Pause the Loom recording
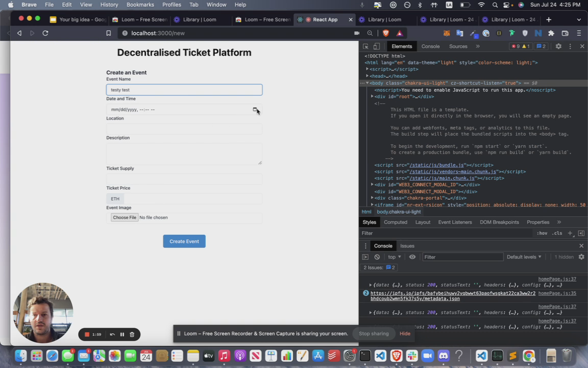Image resolution: width=588 pixels, height=368 pixels. coord(122,334)
